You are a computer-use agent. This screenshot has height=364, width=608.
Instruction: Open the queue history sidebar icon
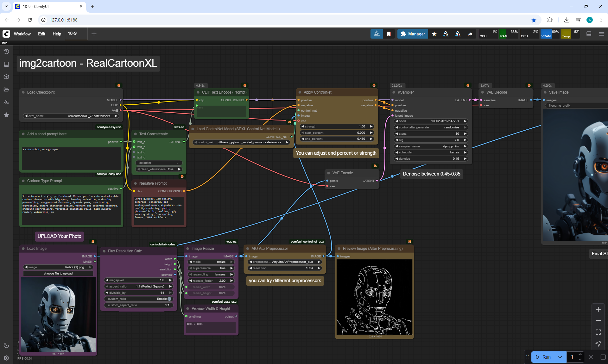coord(6,52)
